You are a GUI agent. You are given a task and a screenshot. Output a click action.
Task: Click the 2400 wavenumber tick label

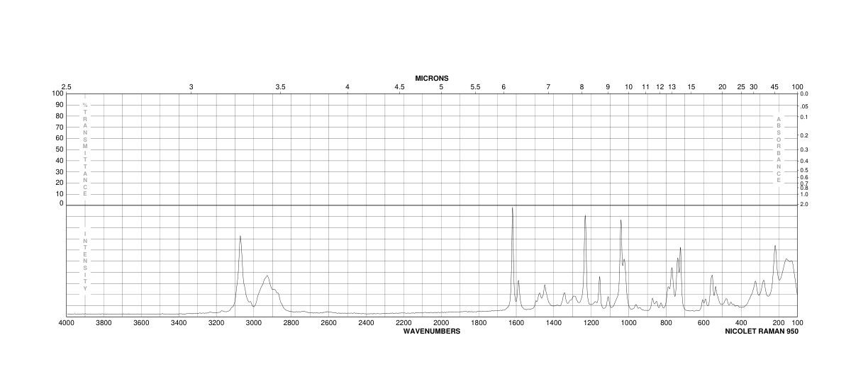(x=366, y=323)
